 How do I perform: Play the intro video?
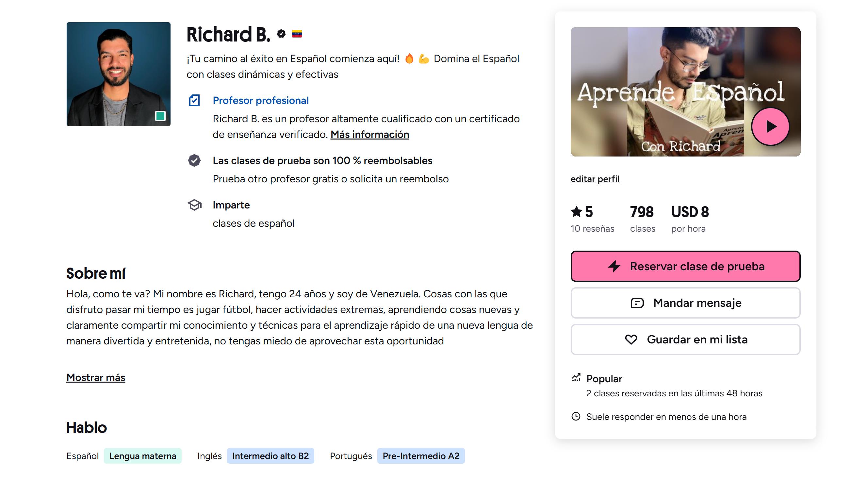[x=770, y=126]
